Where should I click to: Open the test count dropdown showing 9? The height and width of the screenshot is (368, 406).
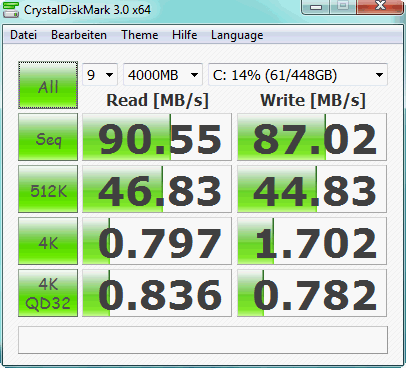point(100,75)
